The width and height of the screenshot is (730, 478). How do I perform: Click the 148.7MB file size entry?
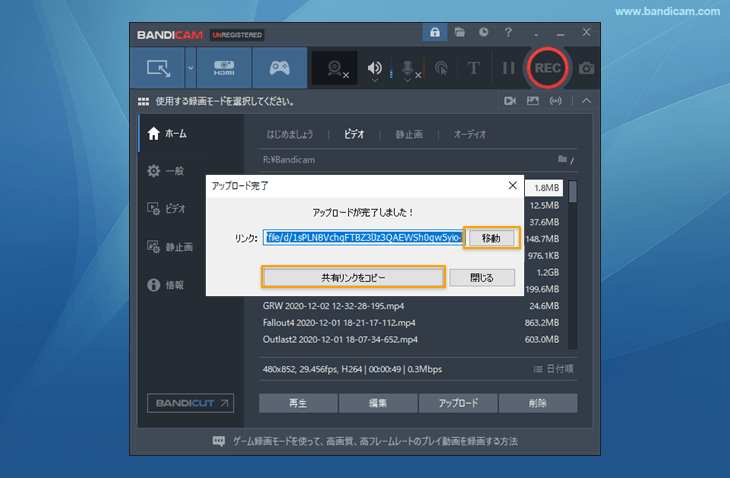click(x=542, y=239)
